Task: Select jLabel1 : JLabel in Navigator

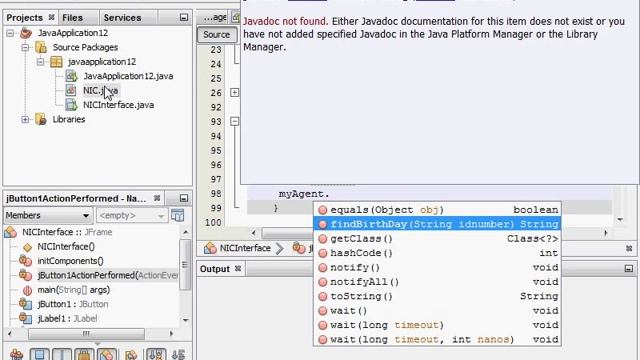Action: 67,319
